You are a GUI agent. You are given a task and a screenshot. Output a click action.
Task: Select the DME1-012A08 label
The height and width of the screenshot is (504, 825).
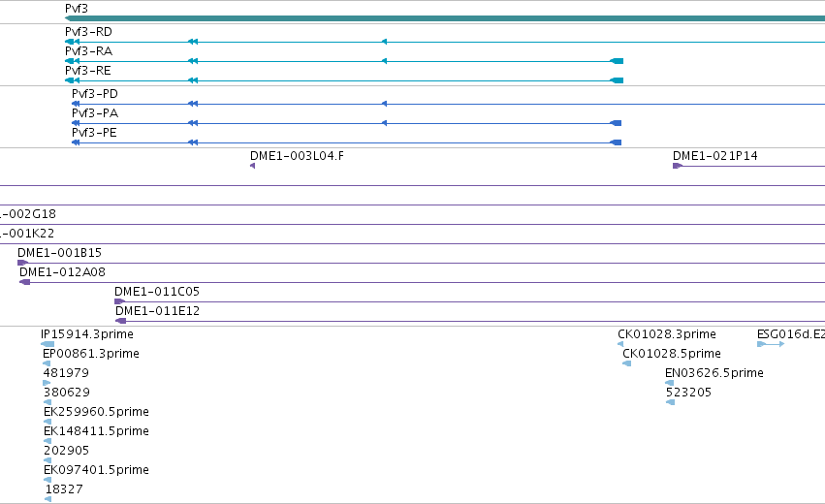(62, 272)
